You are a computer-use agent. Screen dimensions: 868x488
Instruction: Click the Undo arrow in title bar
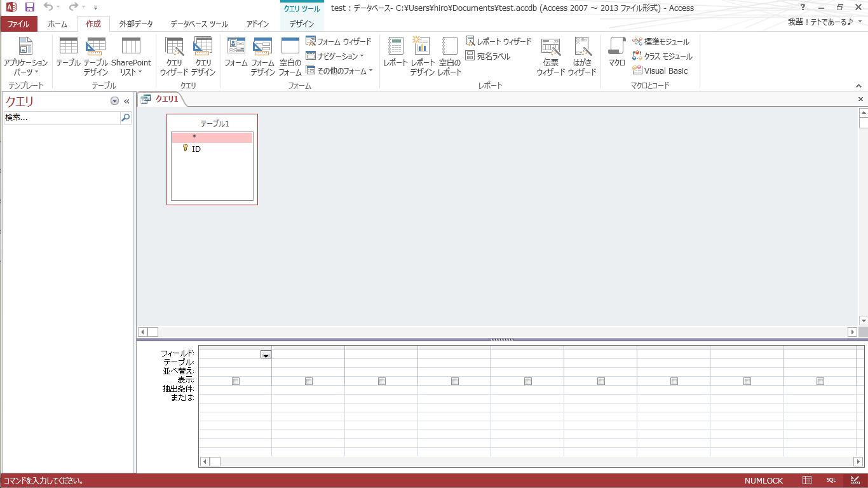click(x=48, y=8)
